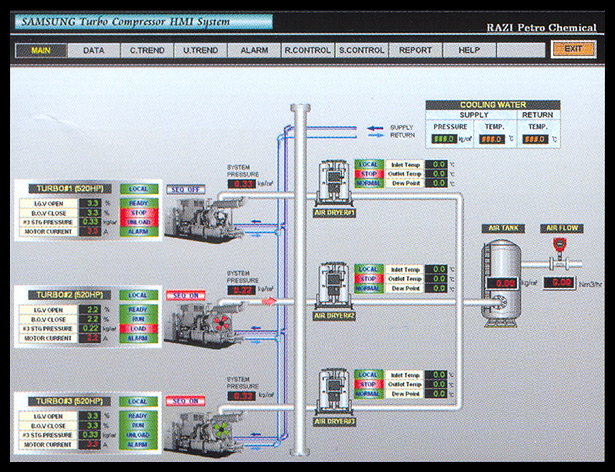Image resolution: width=615 pixels, height=472 pixels.
Task: Toggle the Turbo#2 SEQ ON indicator
Action: pyautogui.click(x=186, y=295)
